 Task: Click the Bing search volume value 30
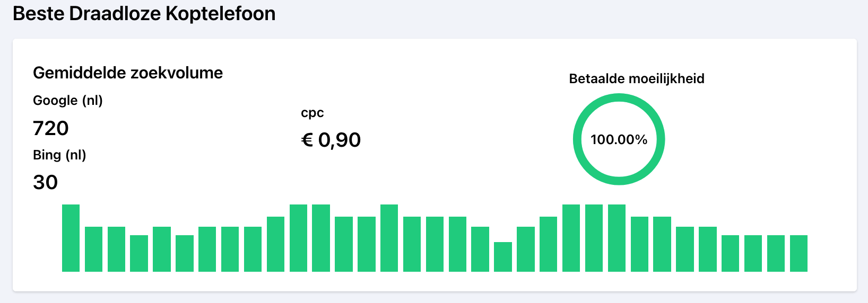pyautogui.click(x=45, y=182)
